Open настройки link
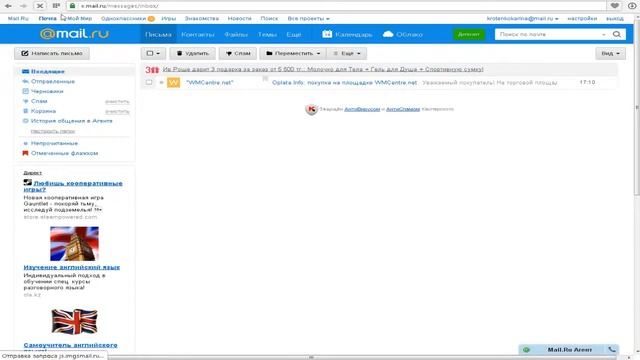This screenshot has height=360, width=640. (582, 18)
